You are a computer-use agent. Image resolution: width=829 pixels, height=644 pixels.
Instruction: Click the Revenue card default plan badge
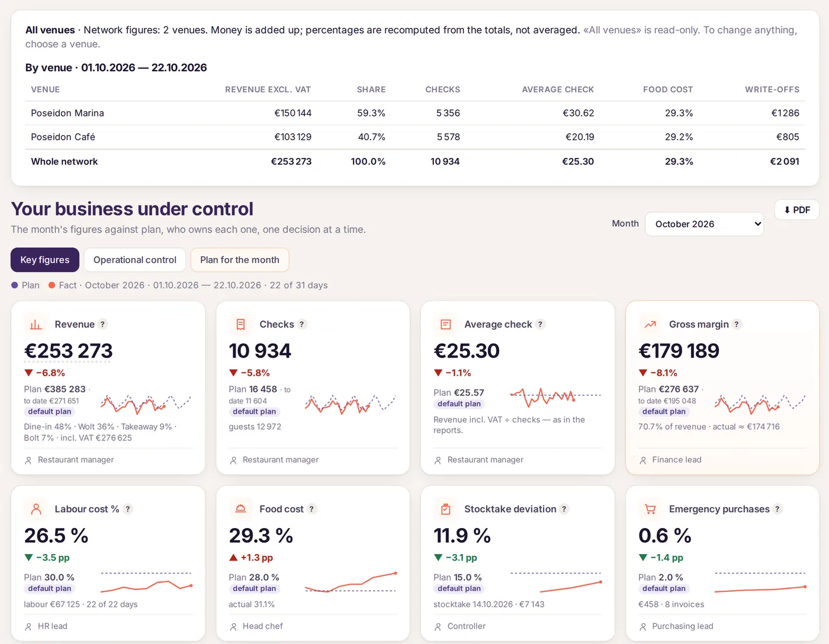(50, 411)
